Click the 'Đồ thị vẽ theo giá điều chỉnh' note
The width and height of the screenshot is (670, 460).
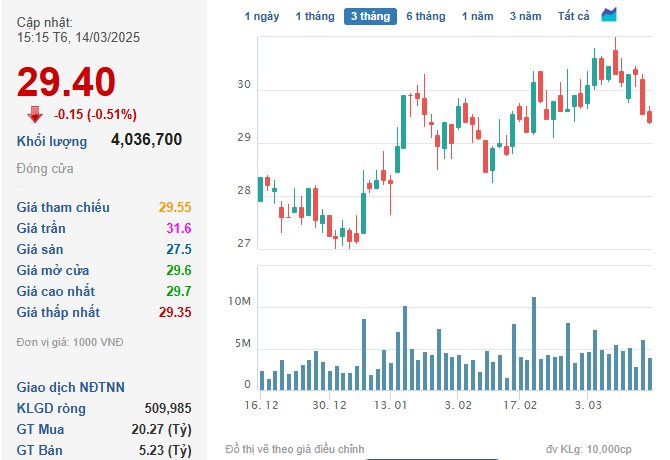[295, 449]
